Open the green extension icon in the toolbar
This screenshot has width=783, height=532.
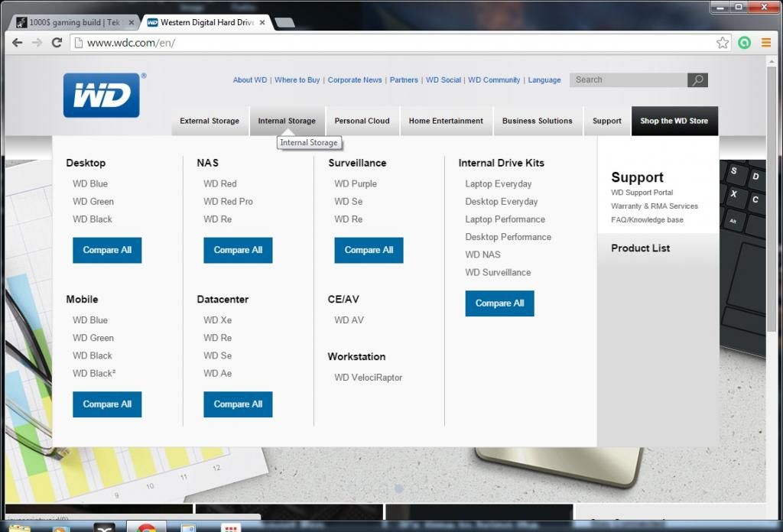click(744, 43)
